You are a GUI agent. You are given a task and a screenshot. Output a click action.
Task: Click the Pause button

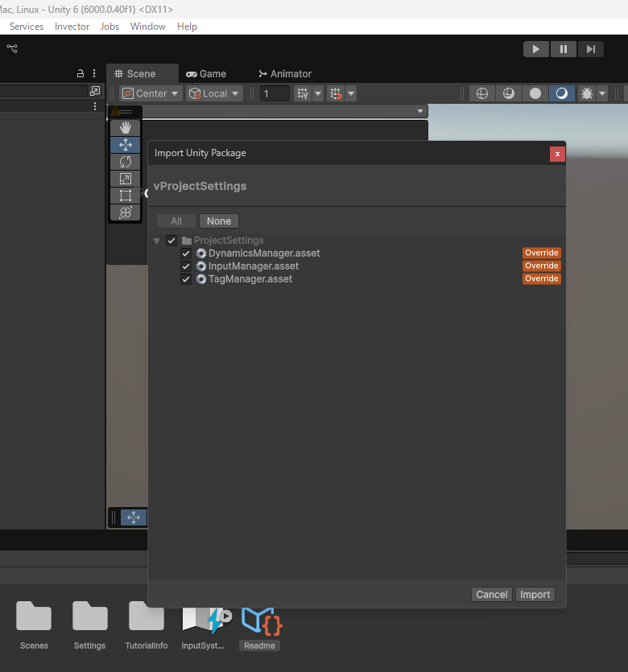click(x=563, y=49)
